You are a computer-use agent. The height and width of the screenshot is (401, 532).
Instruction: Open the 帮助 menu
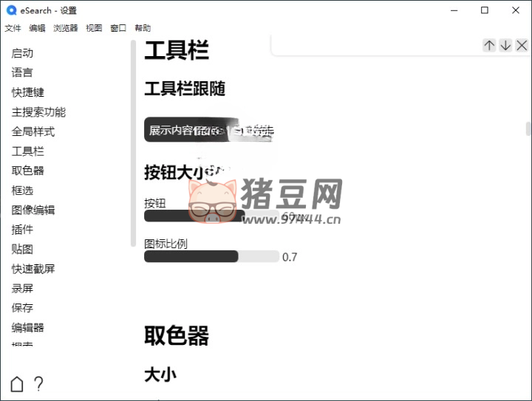[x=143, y=28]
